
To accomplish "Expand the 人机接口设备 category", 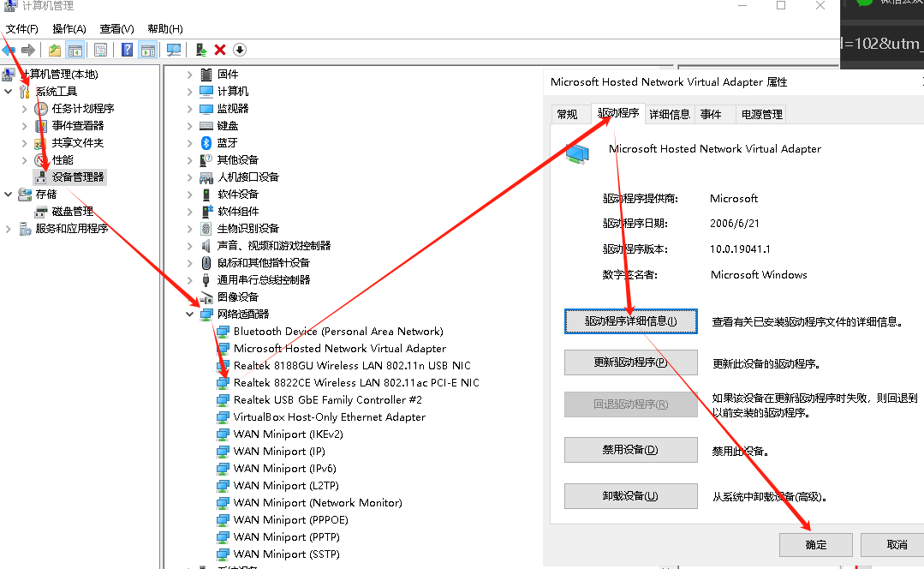I will point(190,177).
